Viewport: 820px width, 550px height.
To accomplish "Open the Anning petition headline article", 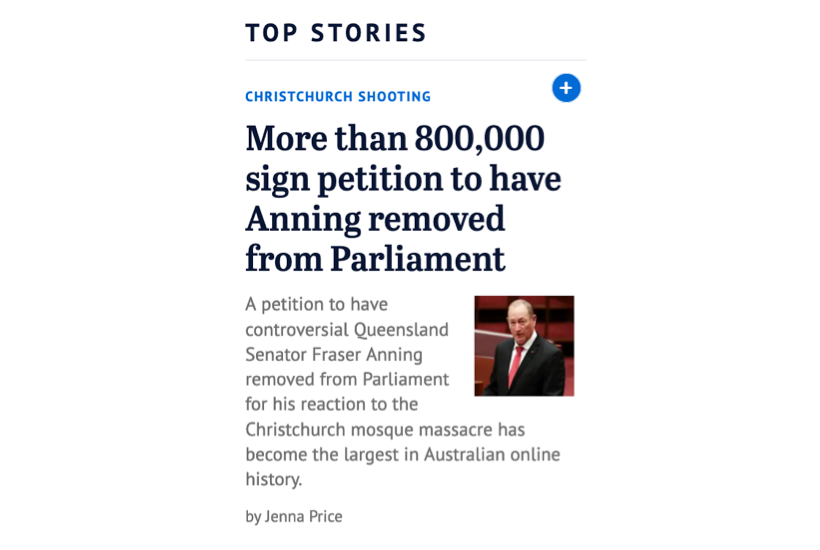I will pos(403,198).
